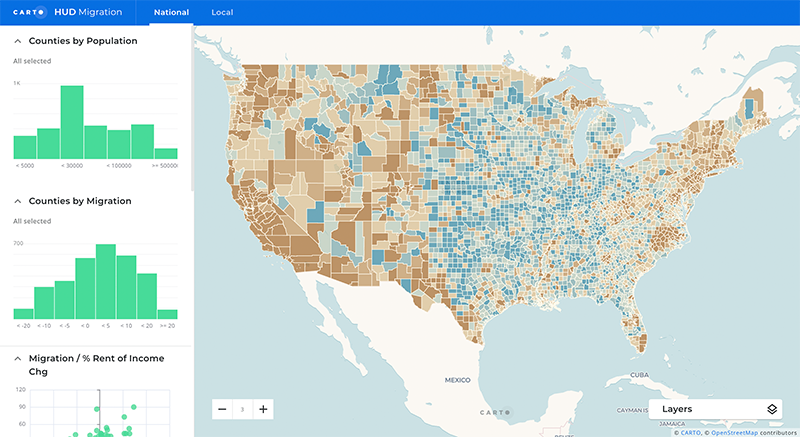Image resolution: width=800 pixels, height=437 pixels.
Task: Click the stacked layers icon
Action: [x=771, y=409]
